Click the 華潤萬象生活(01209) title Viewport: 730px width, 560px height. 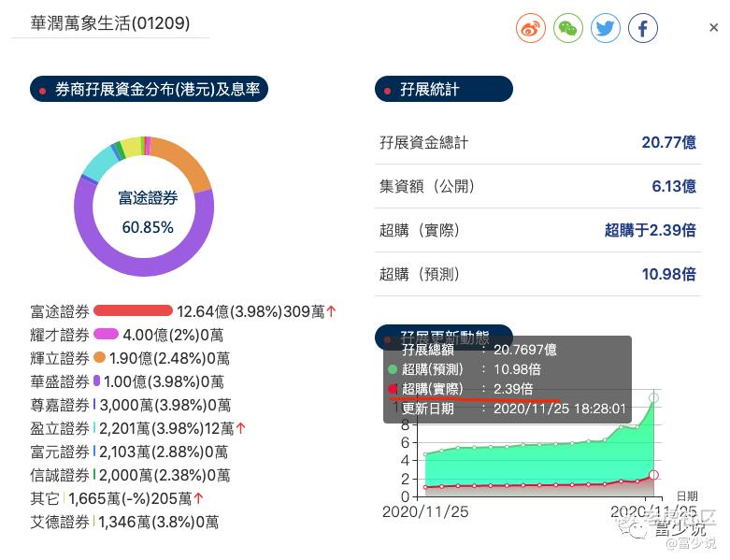(x=110, y=23)
